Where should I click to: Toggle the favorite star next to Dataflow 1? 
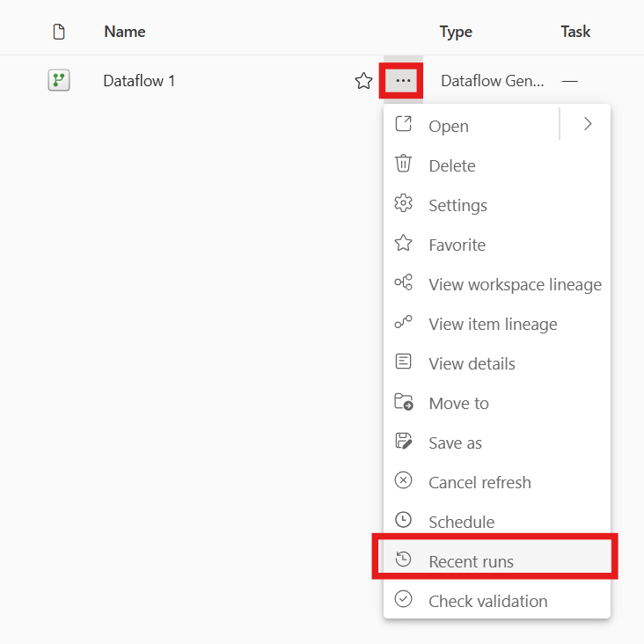[x=363, y=81]
